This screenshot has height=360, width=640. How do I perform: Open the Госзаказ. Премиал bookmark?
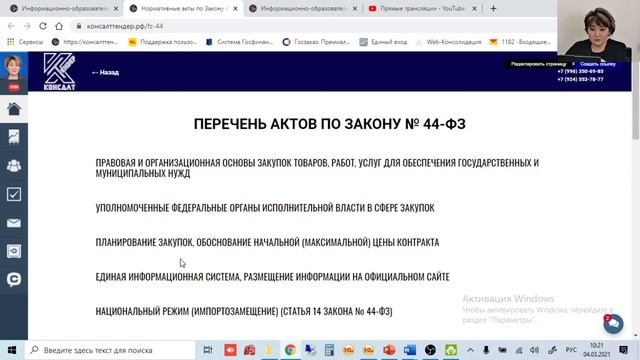317,42
